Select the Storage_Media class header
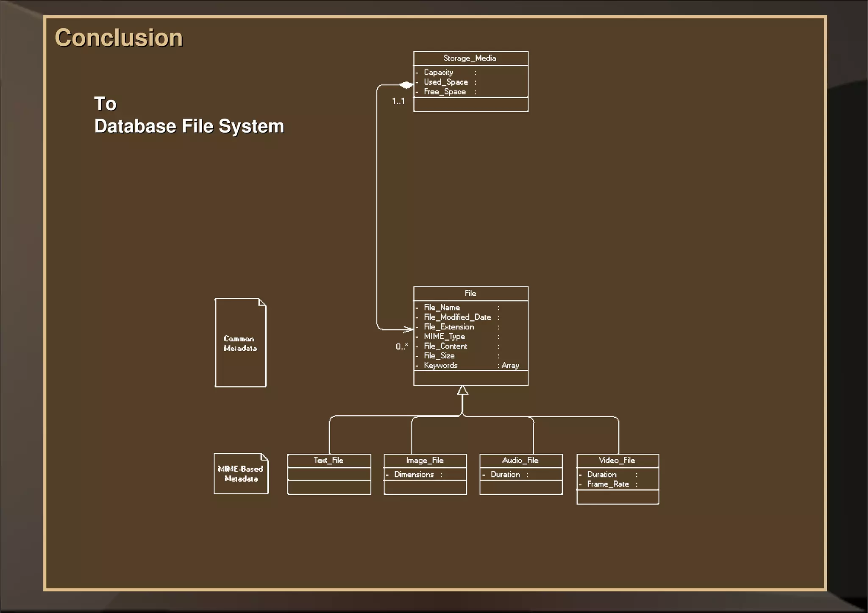This screenshot has height=613, width=868. 470,58
